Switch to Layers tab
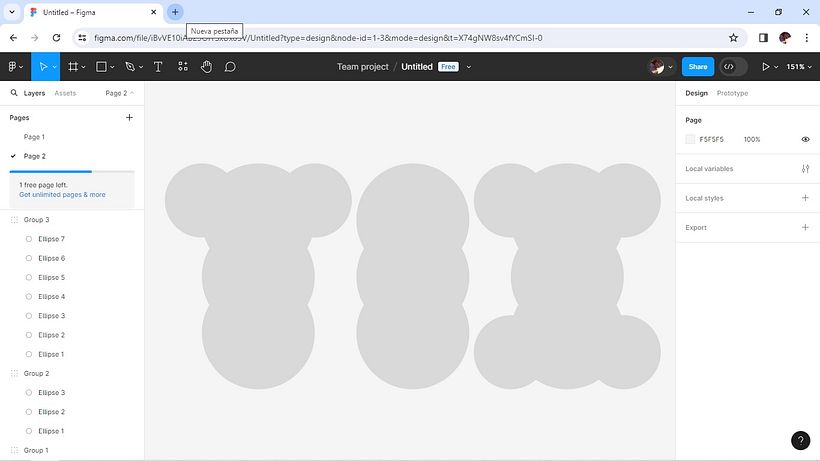This screenshot has height=461, width=820. (34, 93)
